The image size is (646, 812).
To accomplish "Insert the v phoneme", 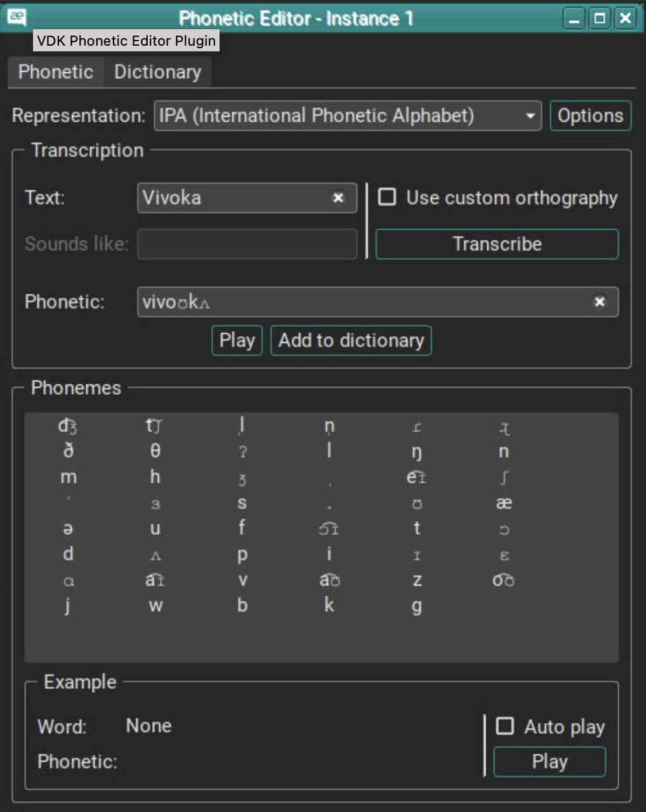I will tap(242, 580).
